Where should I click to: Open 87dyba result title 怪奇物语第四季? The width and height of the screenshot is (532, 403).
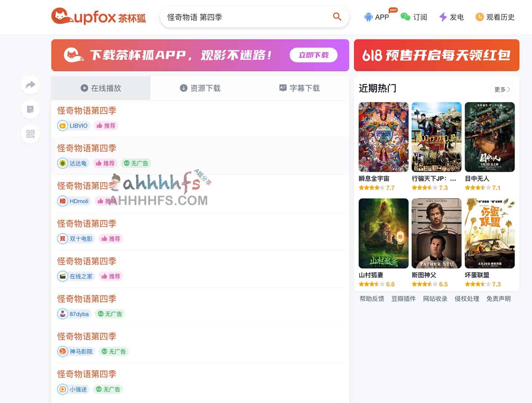87,299
